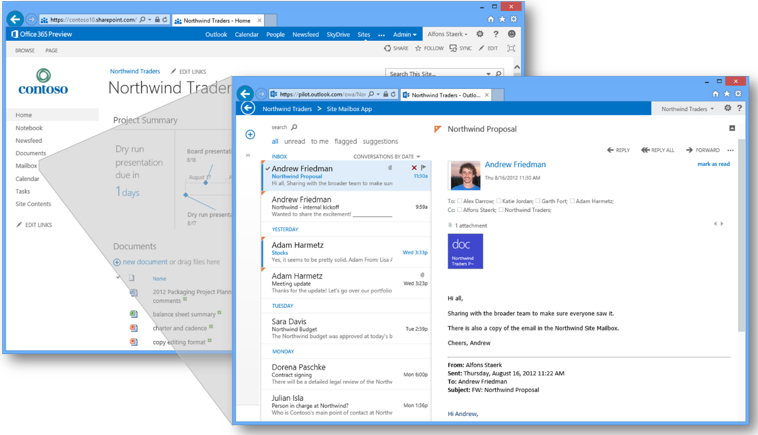
Task: Open SkyDrive in Office 365 top navigation
Action: click(x=338, y=34)
